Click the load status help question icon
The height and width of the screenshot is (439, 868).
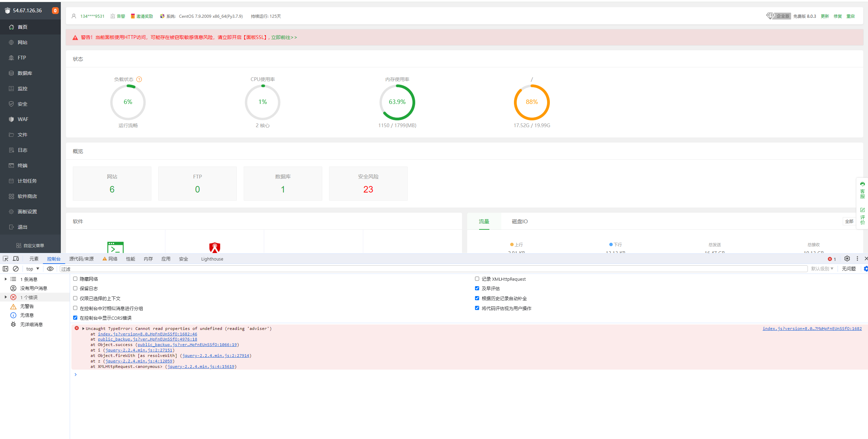coord(139,79)
